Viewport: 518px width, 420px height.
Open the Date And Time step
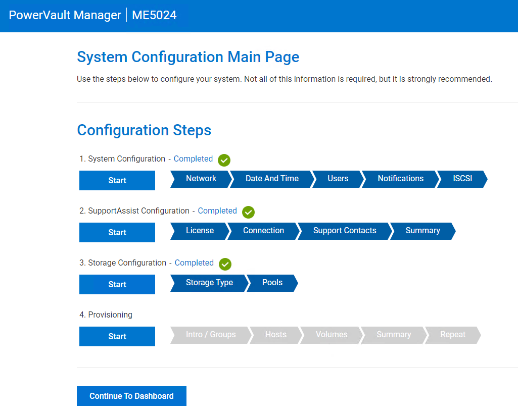[x=272, y=179]
